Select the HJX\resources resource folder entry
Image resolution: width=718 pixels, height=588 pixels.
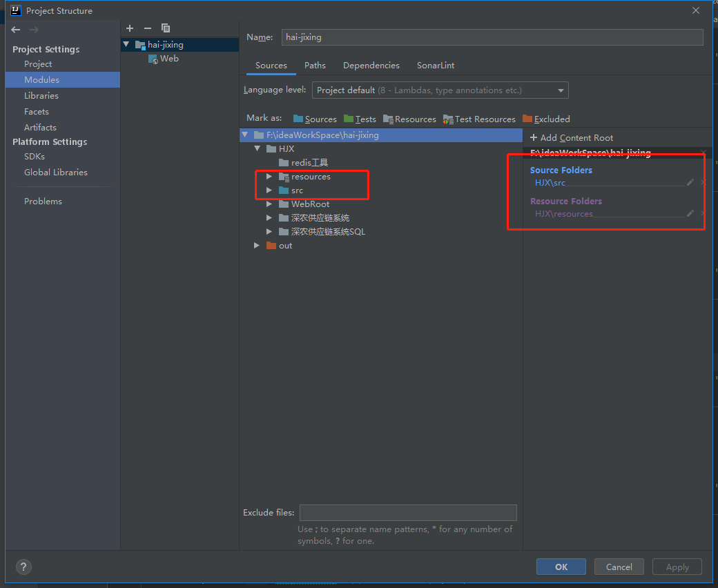pyautogui.click(x=563, y=214)
